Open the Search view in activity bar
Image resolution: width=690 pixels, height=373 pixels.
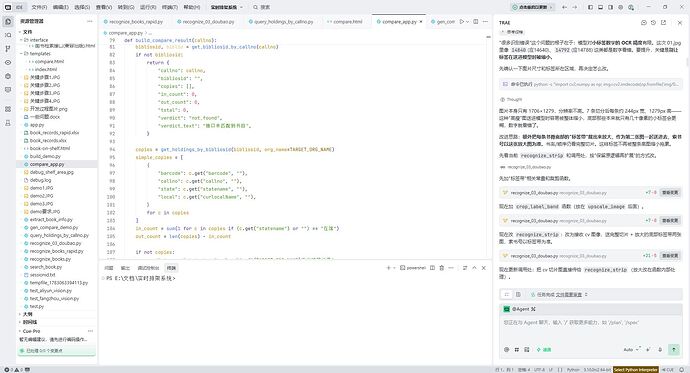8,35
